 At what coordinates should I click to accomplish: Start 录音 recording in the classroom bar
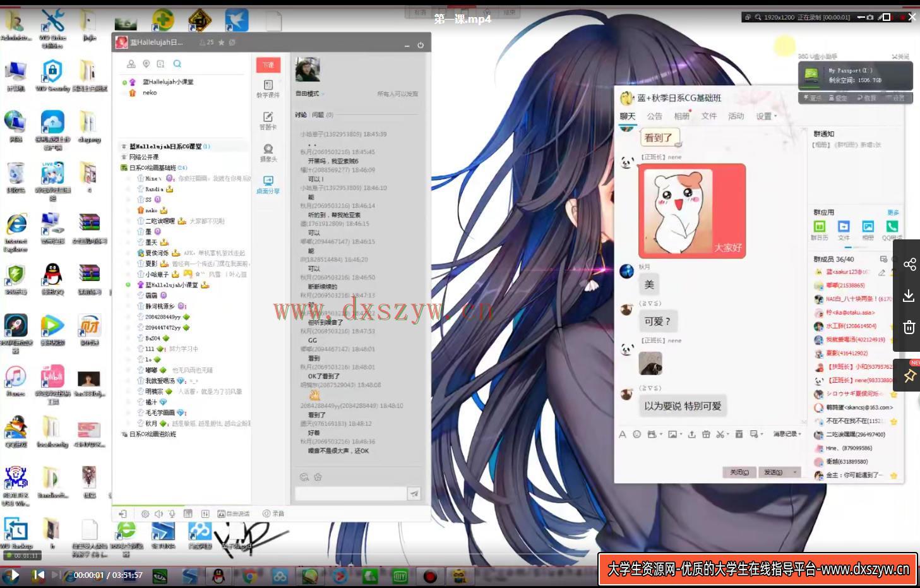click(273, 513)
